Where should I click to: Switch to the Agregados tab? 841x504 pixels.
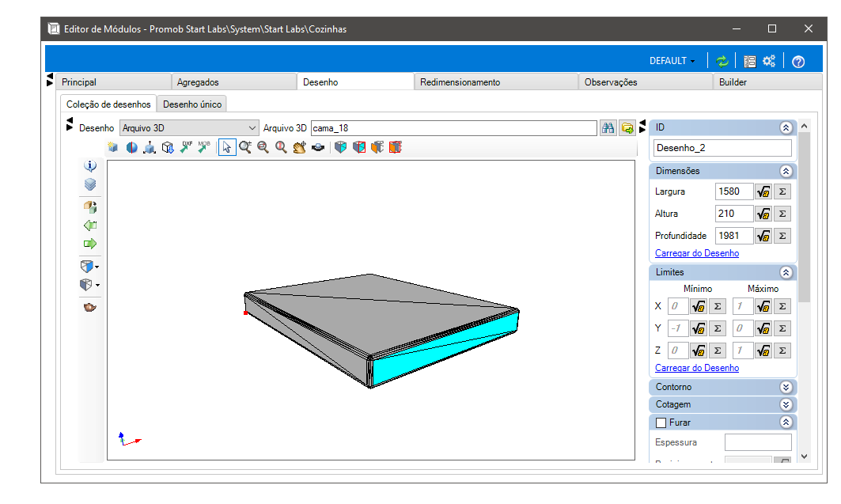(x=234, y=82)
